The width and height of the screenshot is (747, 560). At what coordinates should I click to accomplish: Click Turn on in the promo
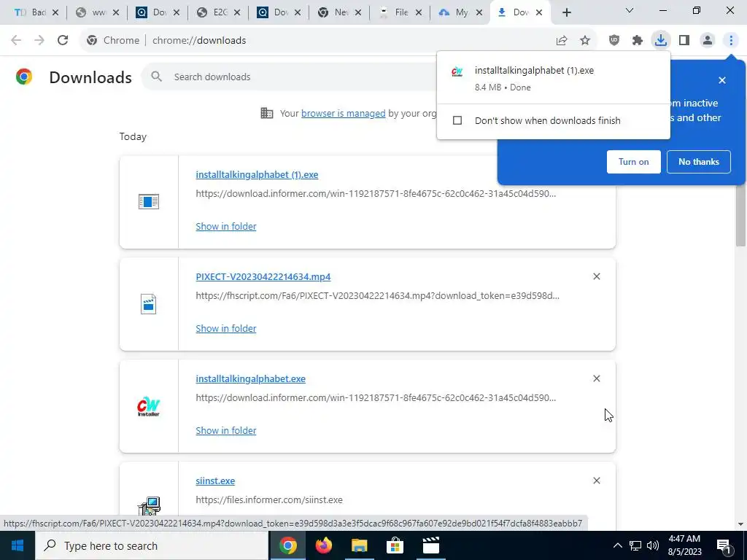click(634, 162)
